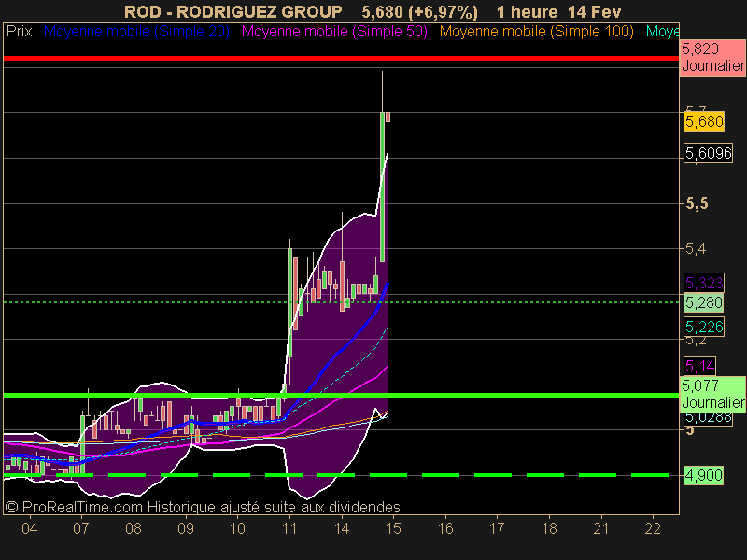Click date 18 on the time axis
This screenshot has width=747, height=560.
click(x=549, y=528)
